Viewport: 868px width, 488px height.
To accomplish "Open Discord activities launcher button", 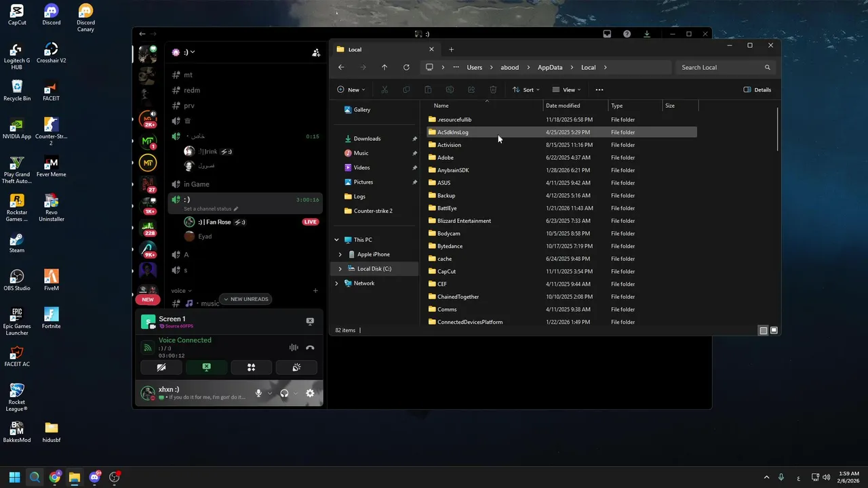I will [x=252, y=367].
